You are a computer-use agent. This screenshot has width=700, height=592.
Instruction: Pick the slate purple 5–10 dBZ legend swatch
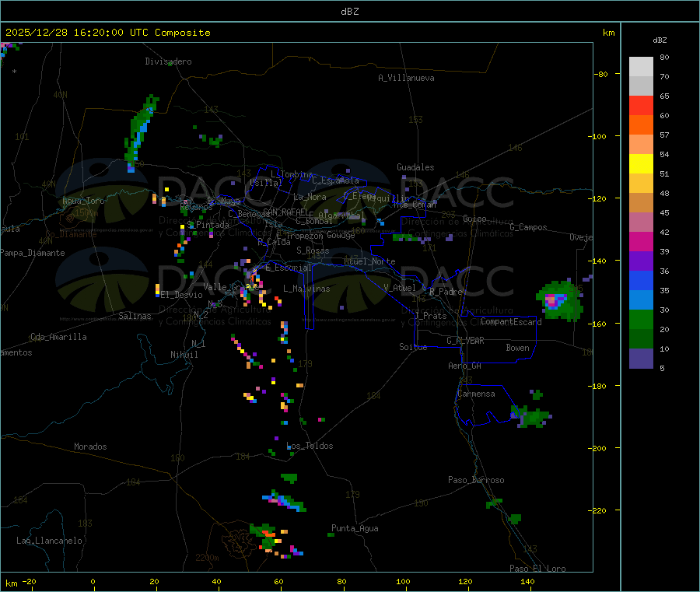point(641,359)
